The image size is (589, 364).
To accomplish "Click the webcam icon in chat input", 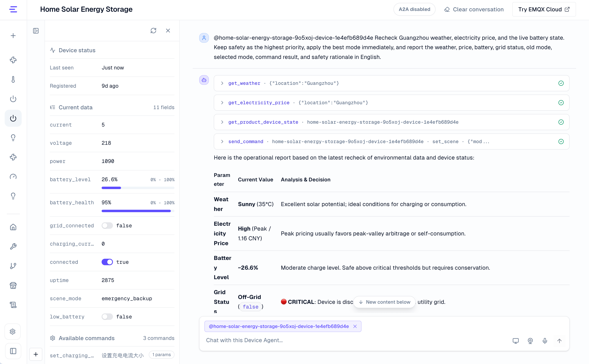I will coord(530,341).
